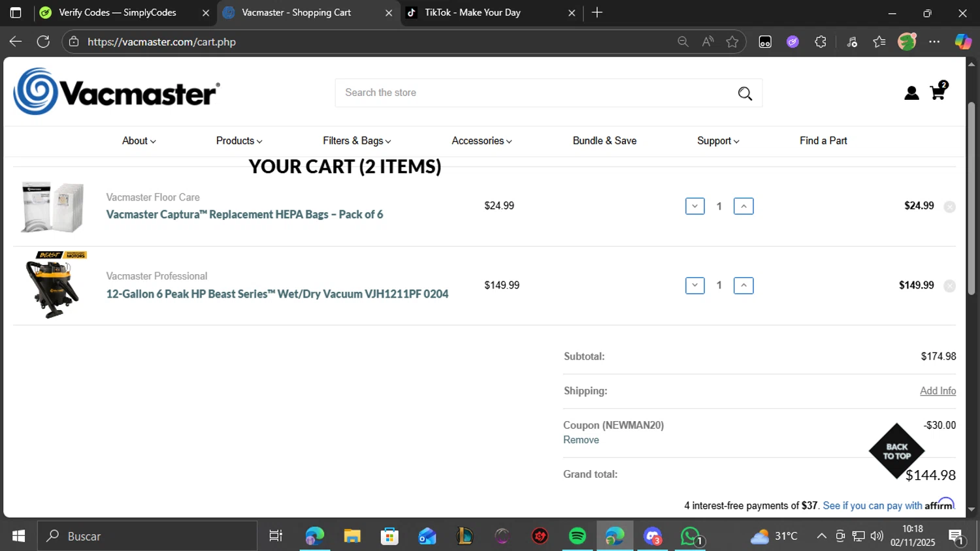This screenshot has height=551, width=980.
Task: Open Favorites list icon in toolbar
Action: (x=879, y=42)
